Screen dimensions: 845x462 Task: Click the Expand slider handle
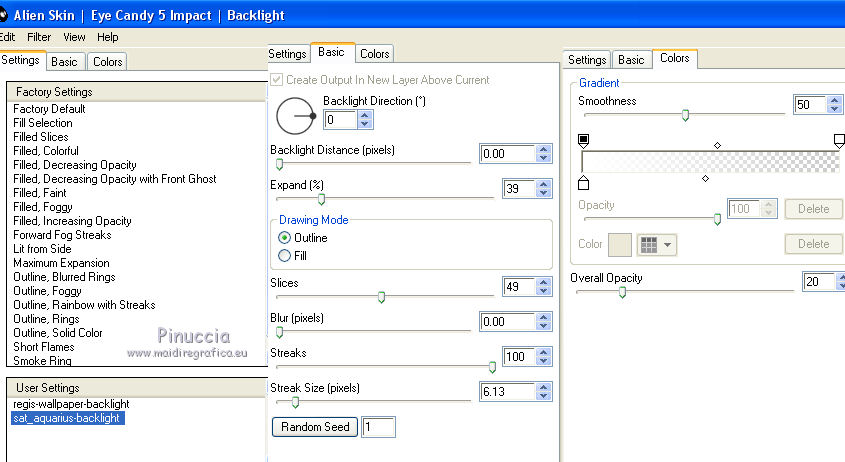tap(321, 199)
